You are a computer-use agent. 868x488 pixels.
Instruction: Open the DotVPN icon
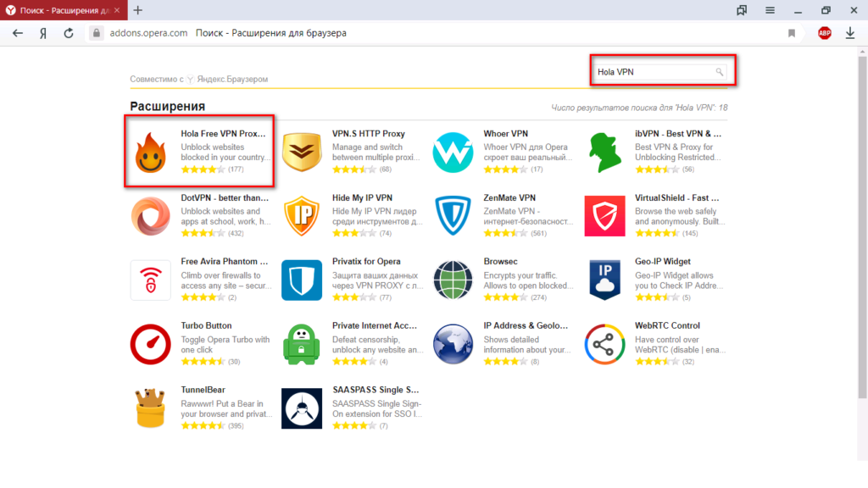click(x=151, y=216)
